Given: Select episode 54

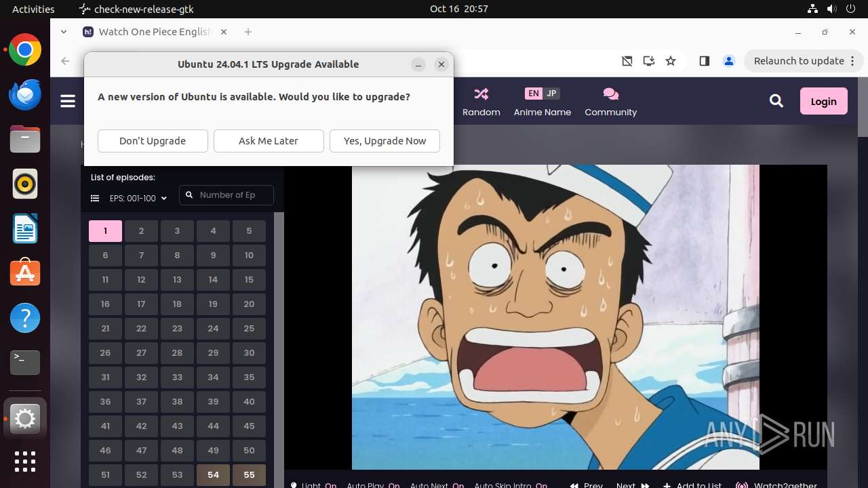Looking at the screenshot, I should click(x=213, y=475).
